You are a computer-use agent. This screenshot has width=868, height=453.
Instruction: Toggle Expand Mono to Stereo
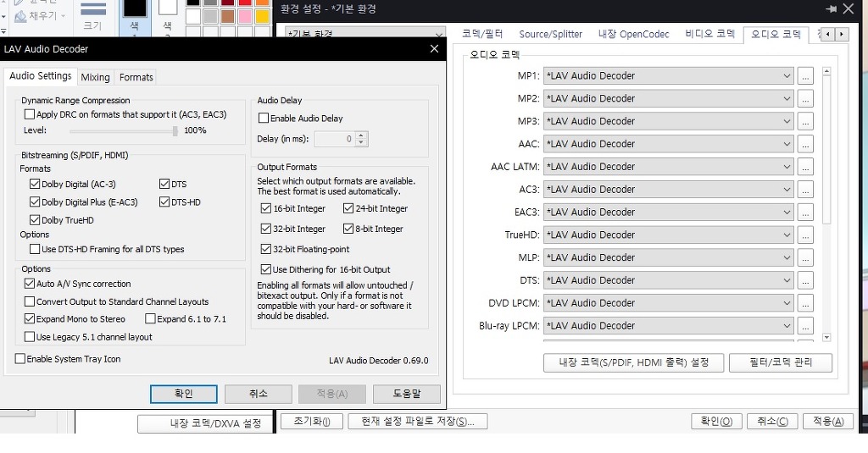point(30,318)
